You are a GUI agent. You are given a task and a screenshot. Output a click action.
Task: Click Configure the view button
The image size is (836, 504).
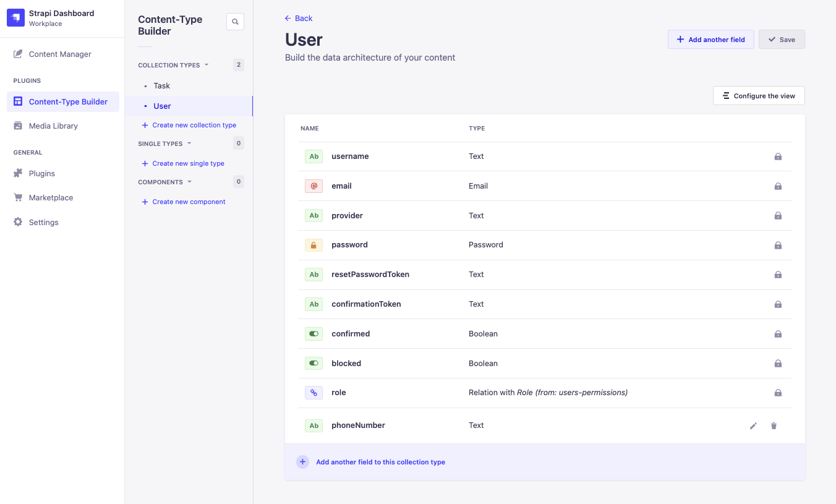pos(759,95)
